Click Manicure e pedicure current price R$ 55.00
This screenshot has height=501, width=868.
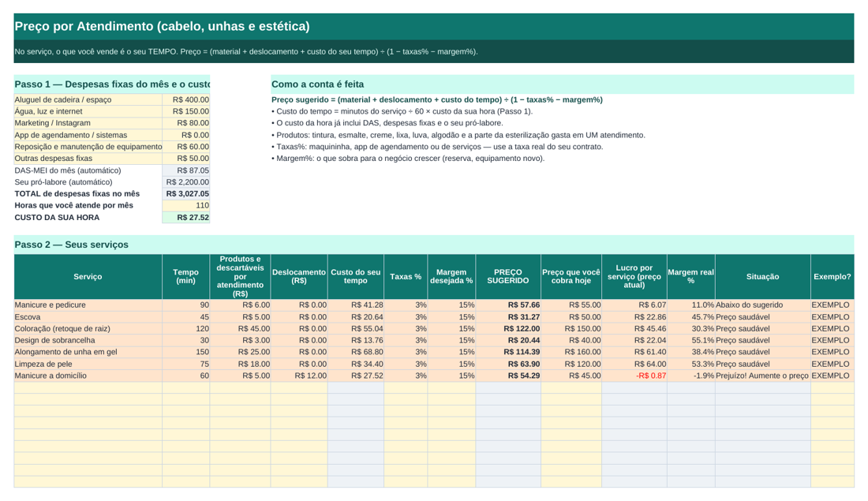click(x=571, y=305)
